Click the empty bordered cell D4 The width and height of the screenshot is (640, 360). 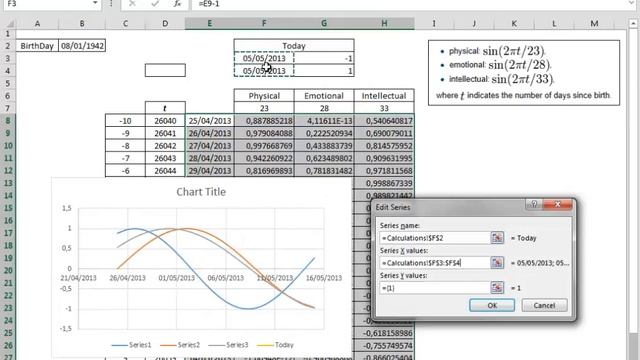point(165,71)
